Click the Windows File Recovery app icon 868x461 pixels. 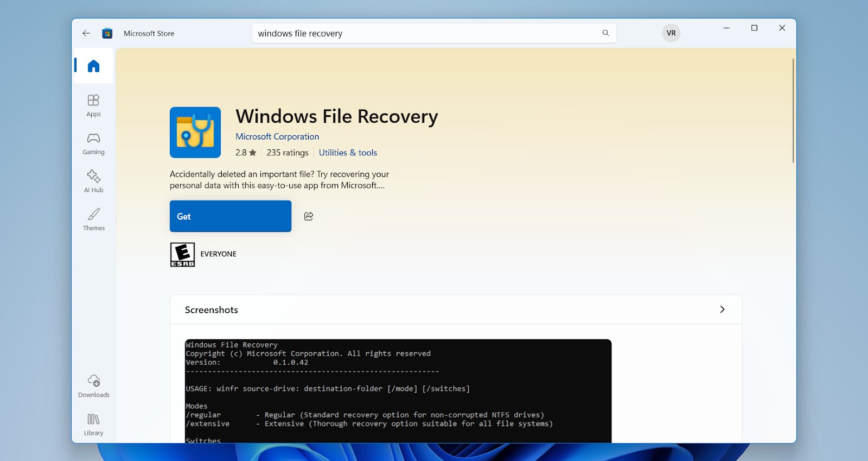[x=195, y=132]
